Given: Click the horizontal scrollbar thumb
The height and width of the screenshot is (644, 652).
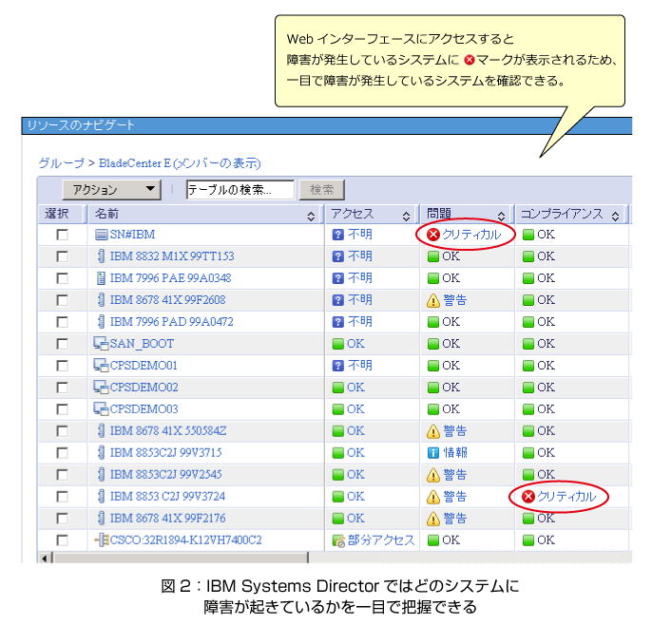Looking at the screenshot, I should point(182,558).
